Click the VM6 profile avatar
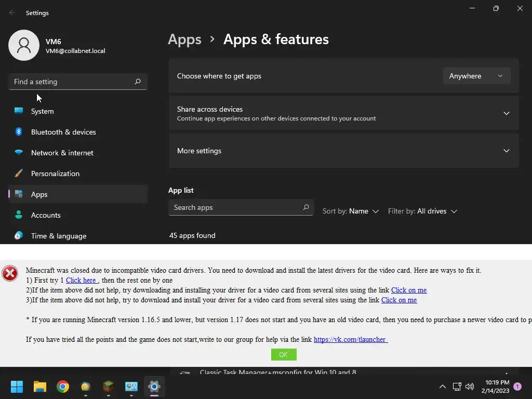 (x=24, y=45)
